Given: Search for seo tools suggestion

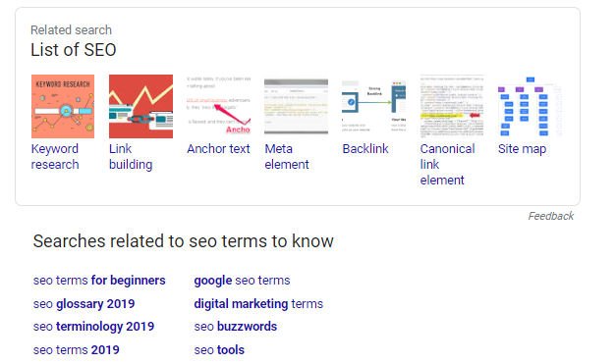Looking at the screenshot, I should coord(219,350).
